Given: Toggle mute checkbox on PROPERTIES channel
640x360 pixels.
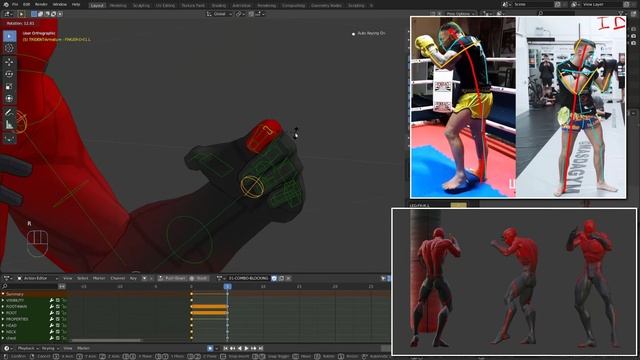Looking at the screenshot, I should coord(58,319).
